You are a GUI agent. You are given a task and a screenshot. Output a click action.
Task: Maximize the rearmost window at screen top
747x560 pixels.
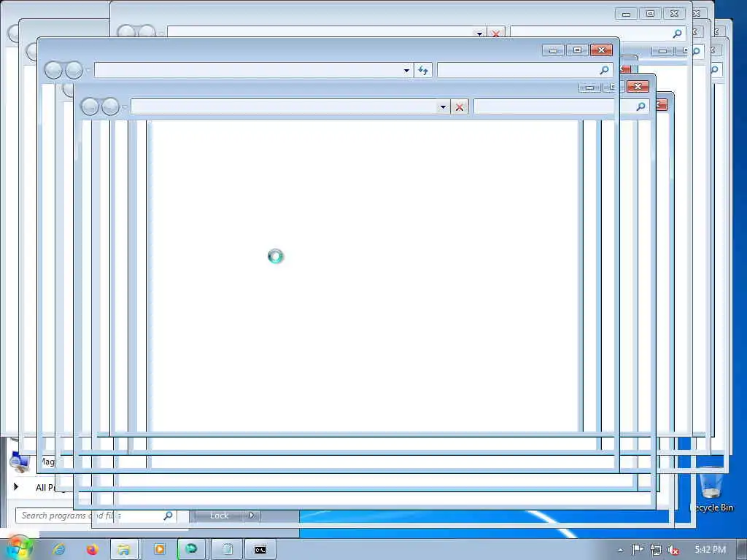pos(650,14)
